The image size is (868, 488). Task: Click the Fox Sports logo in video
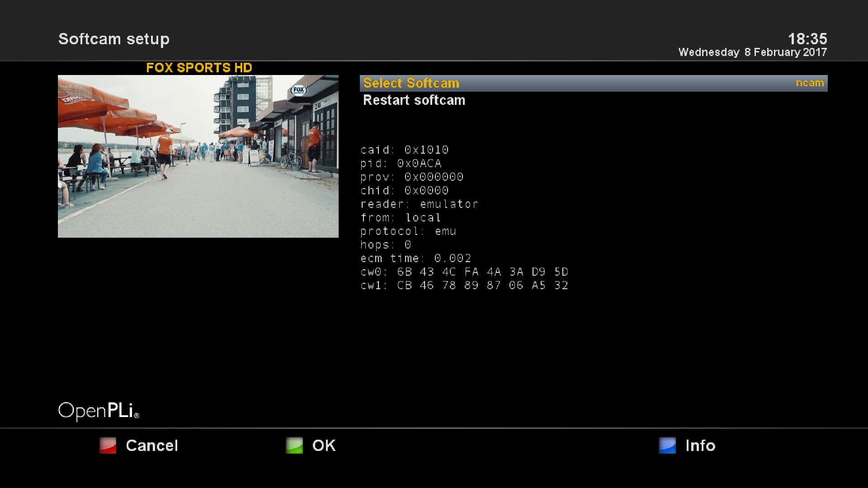pyautogui.click(x=298, y=90)
